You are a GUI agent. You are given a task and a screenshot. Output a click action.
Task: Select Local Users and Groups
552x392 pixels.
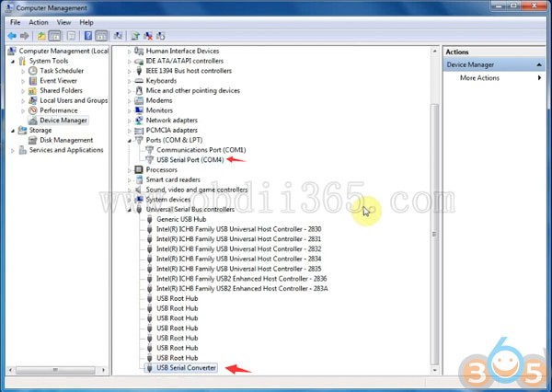click(x=74, y=100)
